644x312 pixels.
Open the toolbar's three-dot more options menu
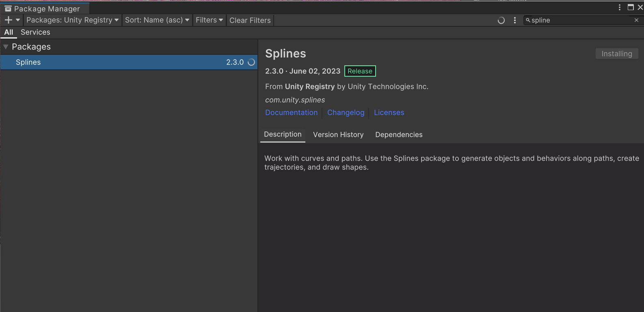click(x=515, y=20)
